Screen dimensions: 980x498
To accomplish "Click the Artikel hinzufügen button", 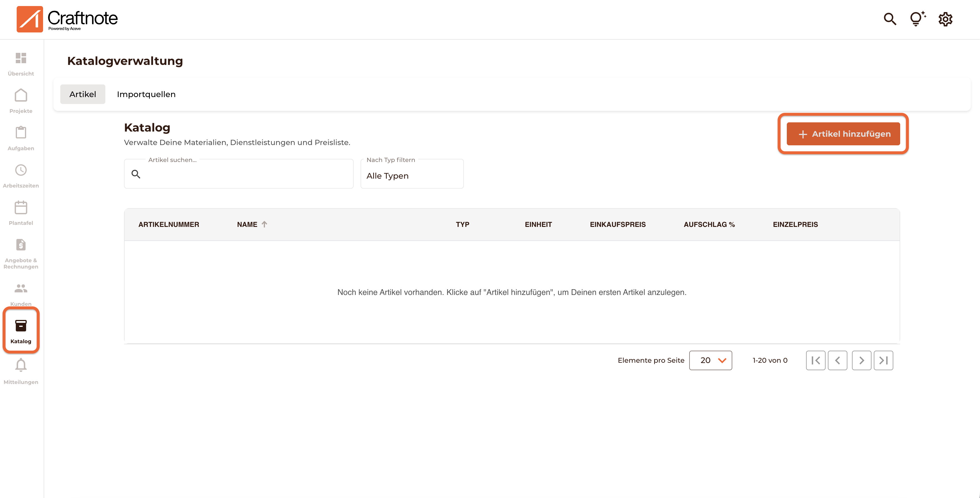I will point(843,134).
